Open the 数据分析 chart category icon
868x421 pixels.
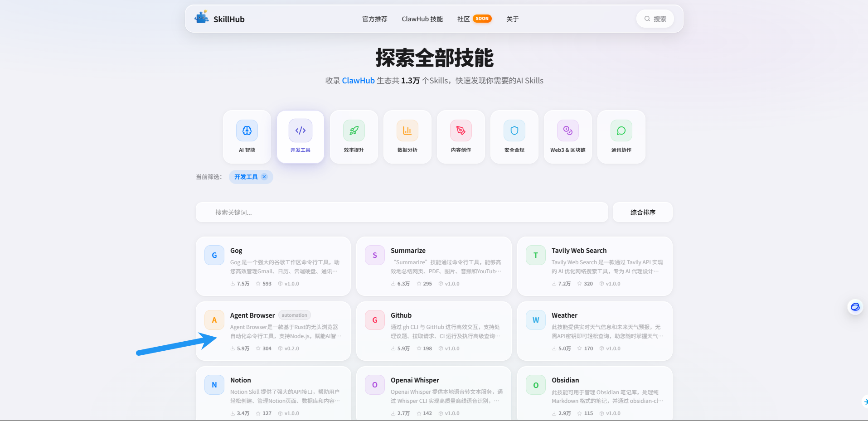pyautogui.click(x=407, y=131)
